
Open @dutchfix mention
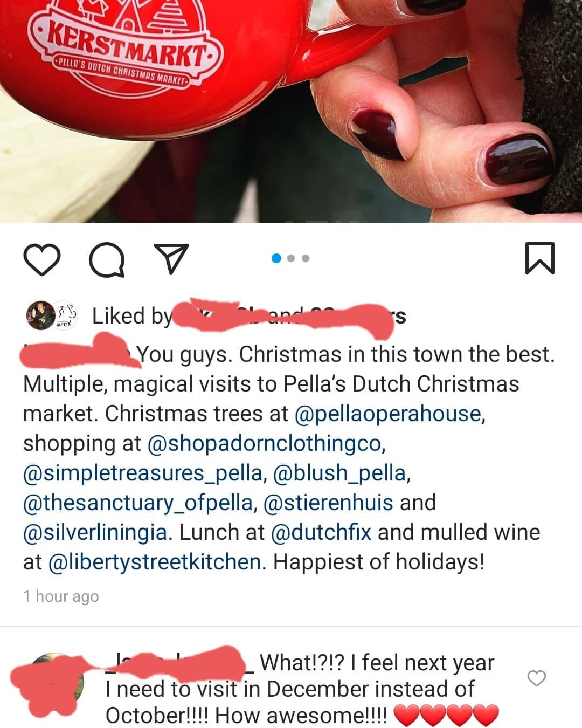point(321,532)
